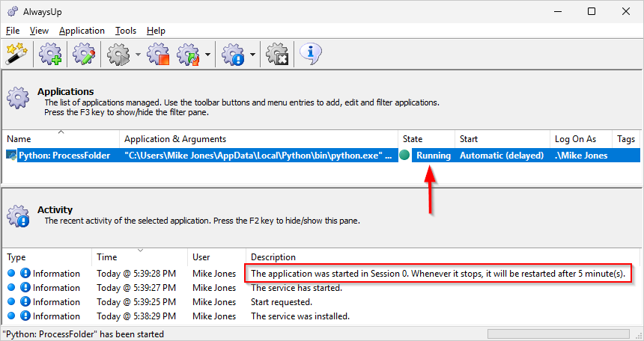Open dropdown arrow beside Start Application icon
Image resolution: width=644 pixels, height=341 pixels.
[x=138, y=54]
